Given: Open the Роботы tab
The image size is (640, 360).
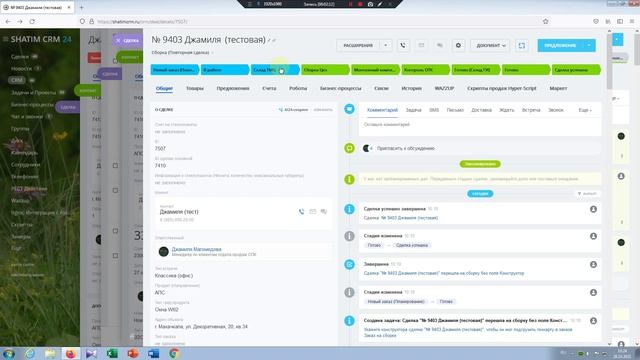Looking at the screenshot, I should (x=298, y=88).
